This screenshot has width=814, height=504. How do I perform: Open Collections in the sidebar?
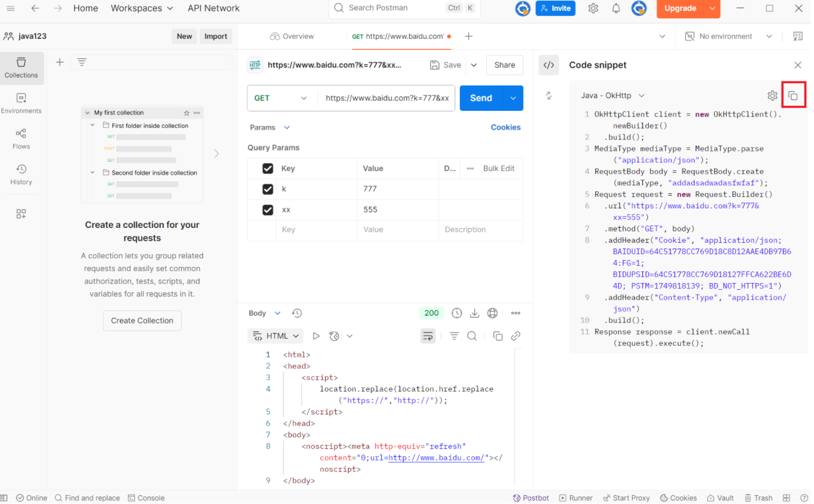pos(21,67)
